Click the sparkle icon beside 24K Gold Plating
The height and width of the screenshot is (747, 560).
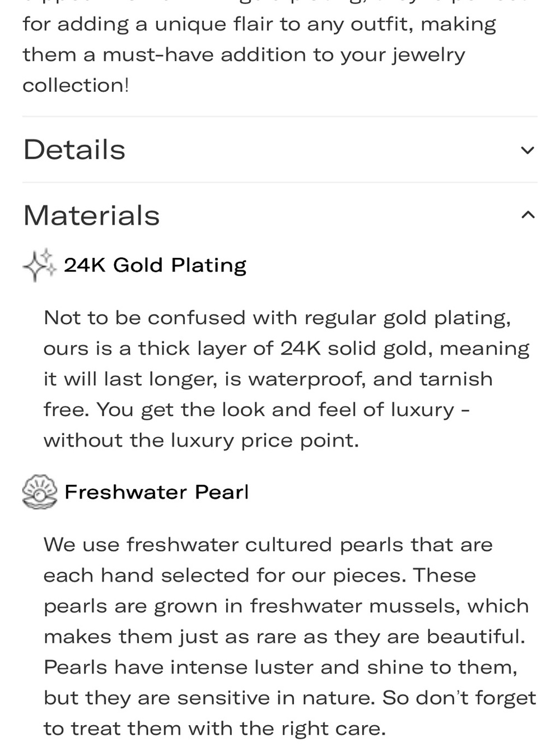click(x=40, y=265)
